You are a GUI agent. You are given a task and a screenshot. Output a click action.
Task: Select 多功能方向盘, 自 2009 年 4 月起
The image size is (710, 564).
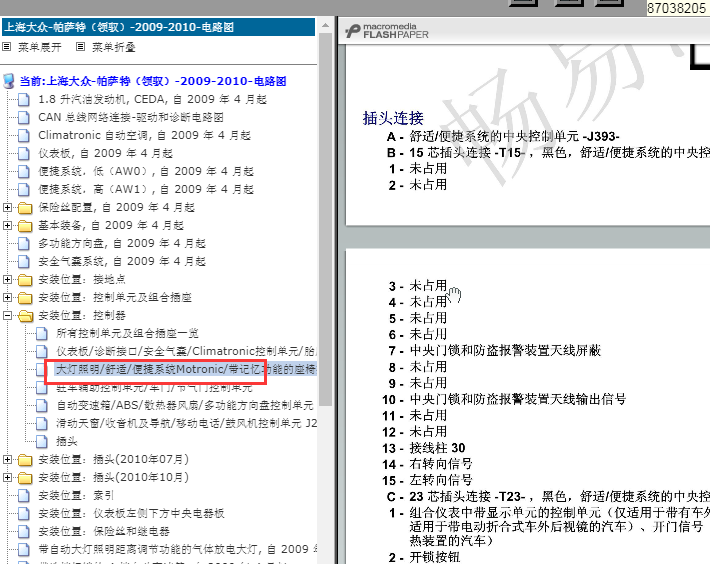click(122, 244)
